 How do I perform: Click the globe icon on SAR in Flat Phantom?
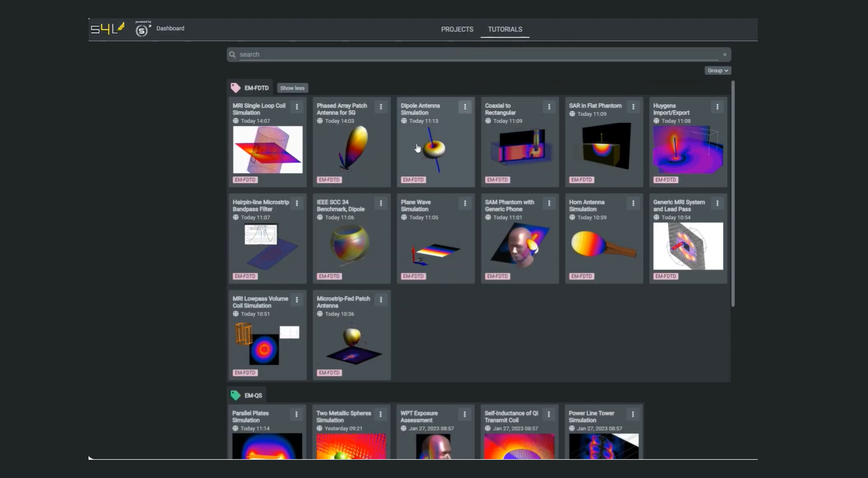coord(572,114)
